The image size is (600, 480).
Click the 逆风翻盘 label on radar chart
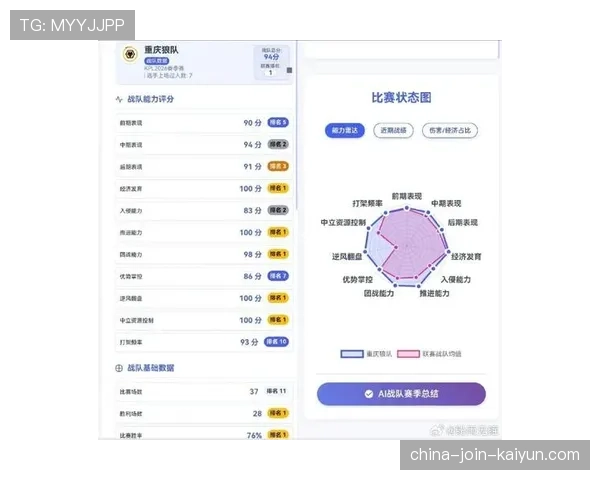coord(347,257)
